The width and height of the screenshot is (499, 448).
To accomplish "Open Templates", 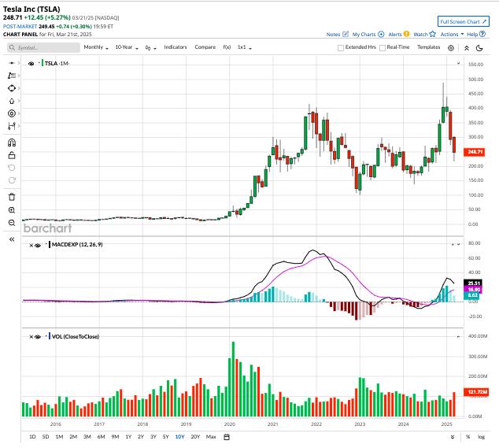I will coord(428,47).
